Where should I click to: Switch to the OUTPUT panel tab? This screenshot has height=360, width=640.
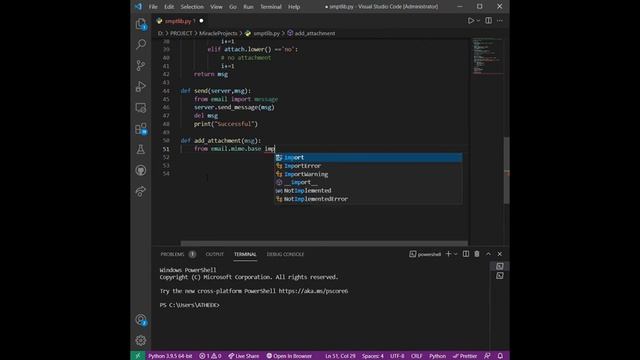pyautogui.click(x=215, y=254)
